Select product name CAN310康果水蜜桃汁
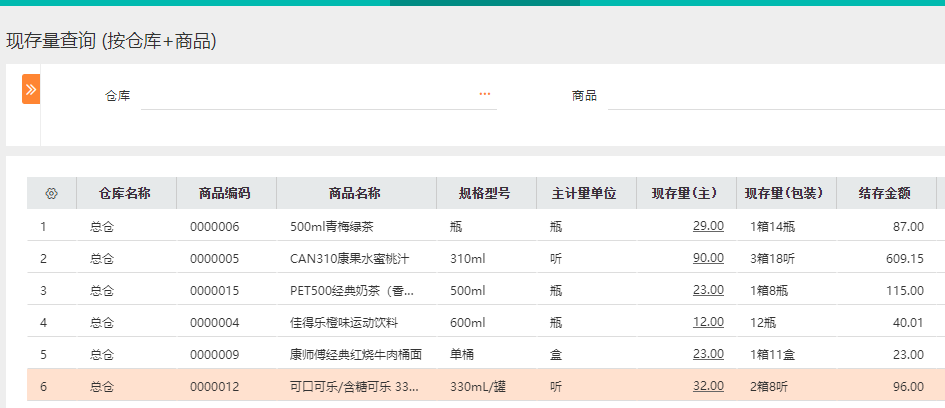 click(350, 259)
